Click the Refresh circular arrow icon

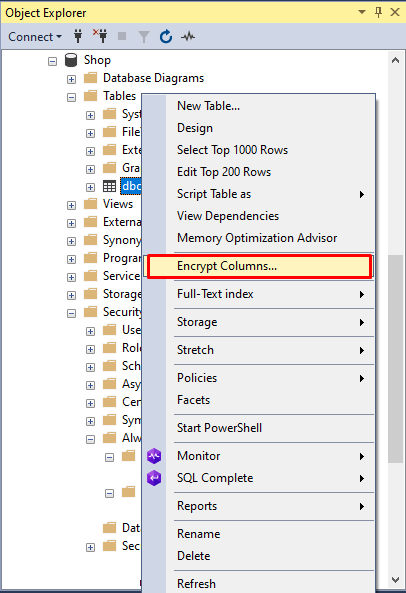166,37
